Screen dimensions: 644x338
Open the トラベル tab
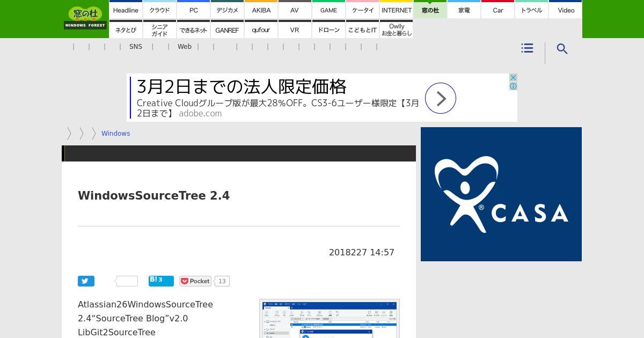531,10
